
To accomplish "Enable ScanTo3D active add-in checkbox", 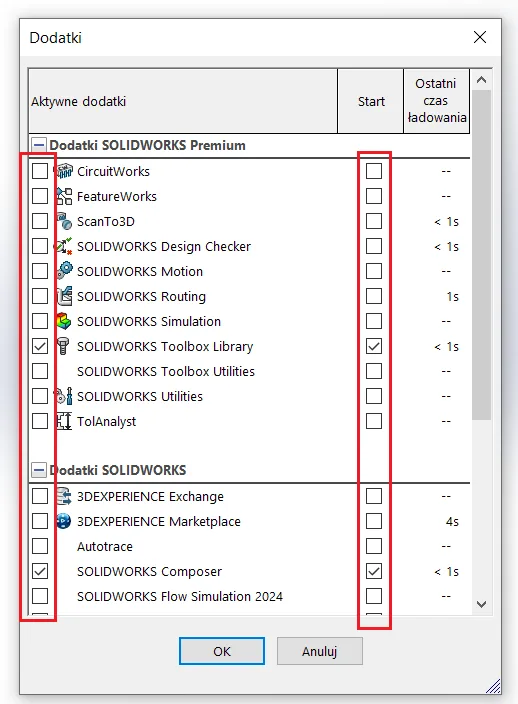I will (x=40, y=221).
